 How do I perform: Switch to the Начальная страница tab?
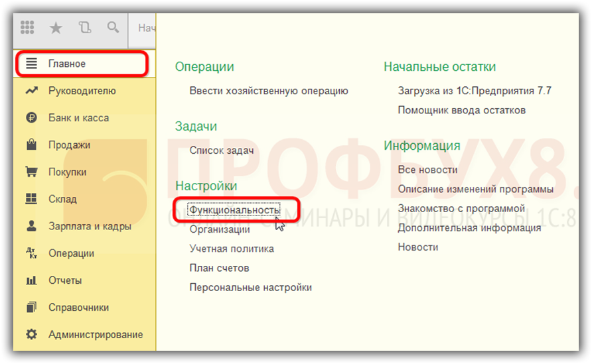pos(147,28)
